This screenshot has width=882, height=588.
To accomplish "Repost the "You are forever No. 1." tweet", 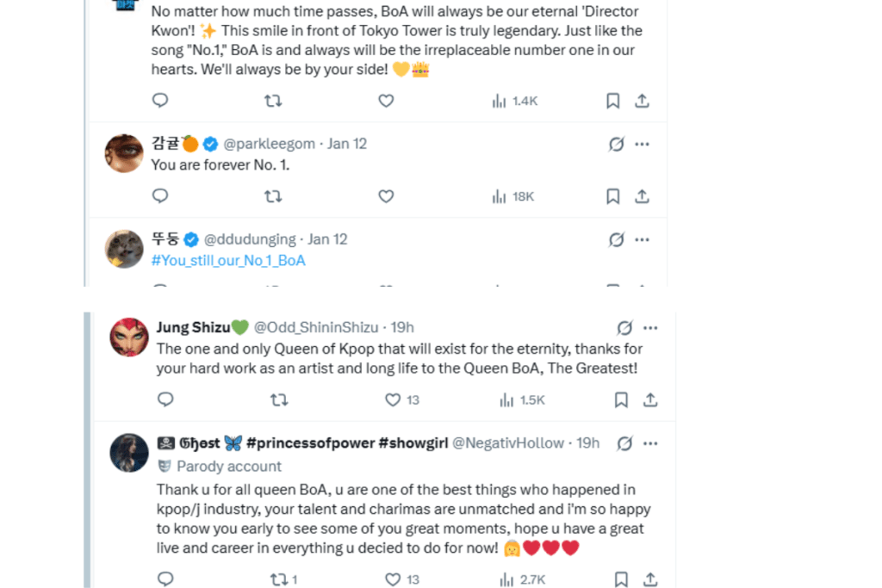I will click(273, 196).
